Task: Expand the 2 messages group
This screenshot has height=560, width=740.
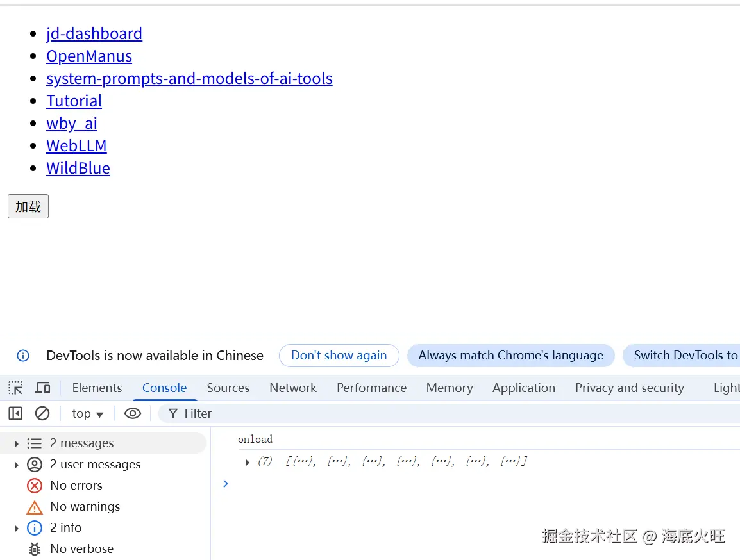Action: click(x=16, y=443)
